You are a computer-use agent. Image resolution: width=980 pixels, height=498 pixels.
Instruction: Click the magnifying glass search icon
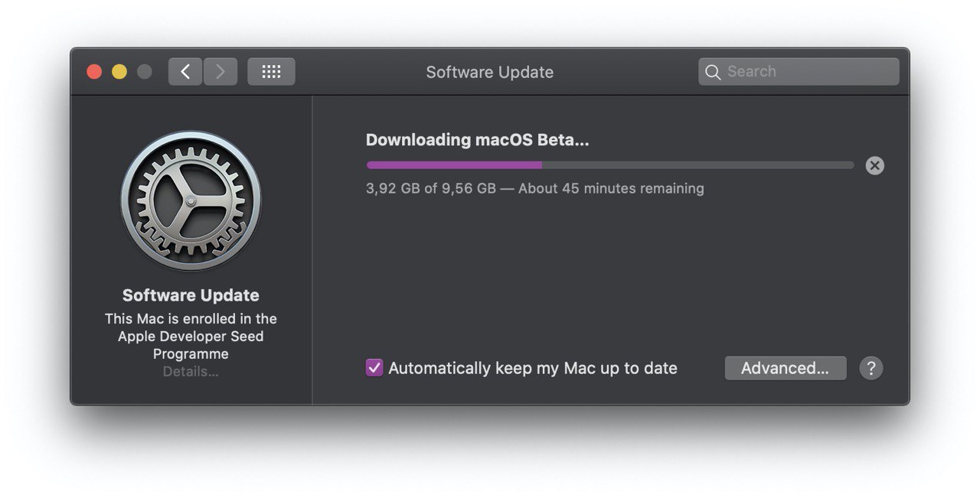click(713, 72)
